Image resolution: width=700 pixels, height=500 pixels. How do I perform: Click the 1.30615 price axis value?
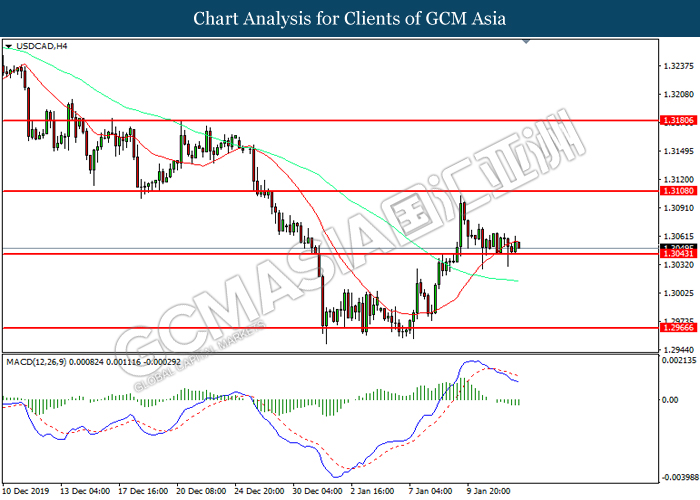pyautogui.click(x=679, y=236)
